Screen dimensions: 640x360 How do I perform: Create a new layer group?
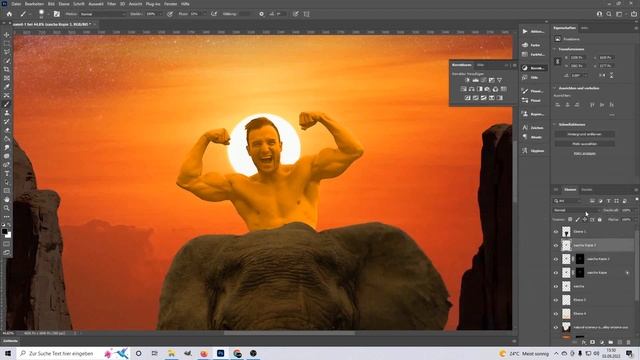[x=611, y=342]
